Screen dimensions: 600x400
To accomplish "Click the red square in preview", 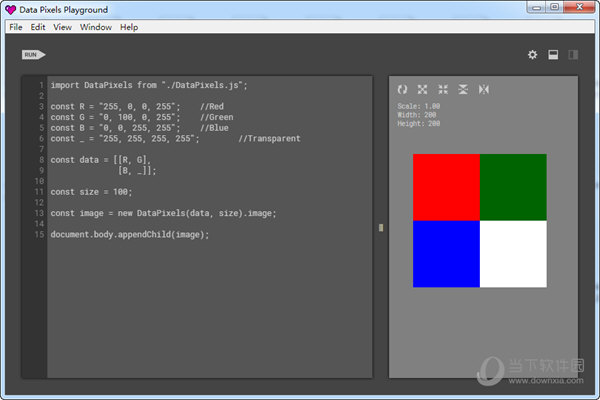I will point(446,187).
